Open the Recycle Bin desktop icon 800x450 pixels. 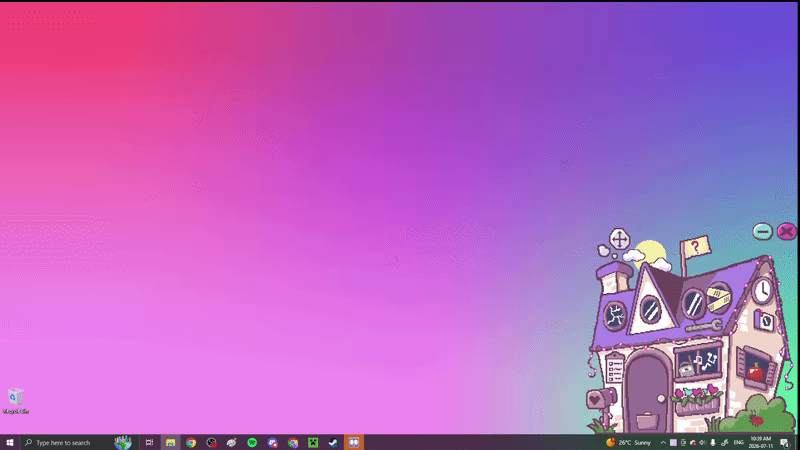[16, 400]
